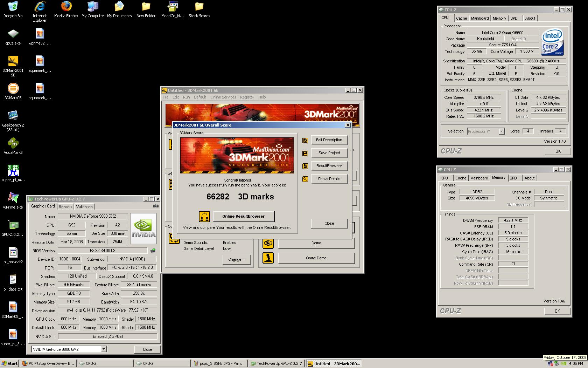The image size is (588, 368).
Task: Open the My Computer desktop icon
Action: pyautogui.click(x=93, y=9)
